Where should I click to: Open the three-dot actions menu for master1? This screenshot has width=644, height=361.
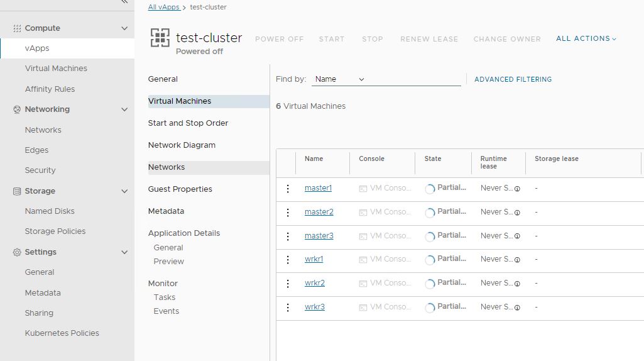[x=288, y=189]
